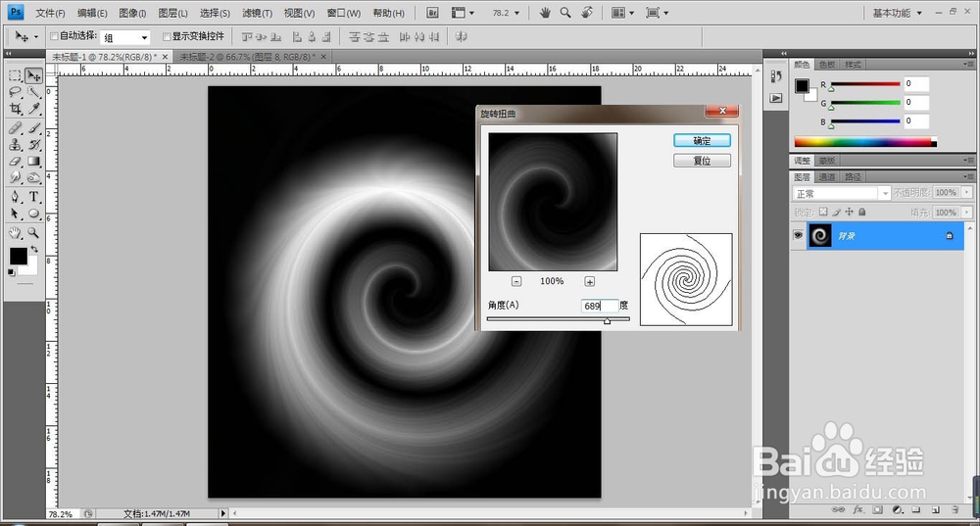Screen dimensions: 980x526
Task: Reset default foreground and background colors
Action: pyautogui.click(x=11, y=272)
